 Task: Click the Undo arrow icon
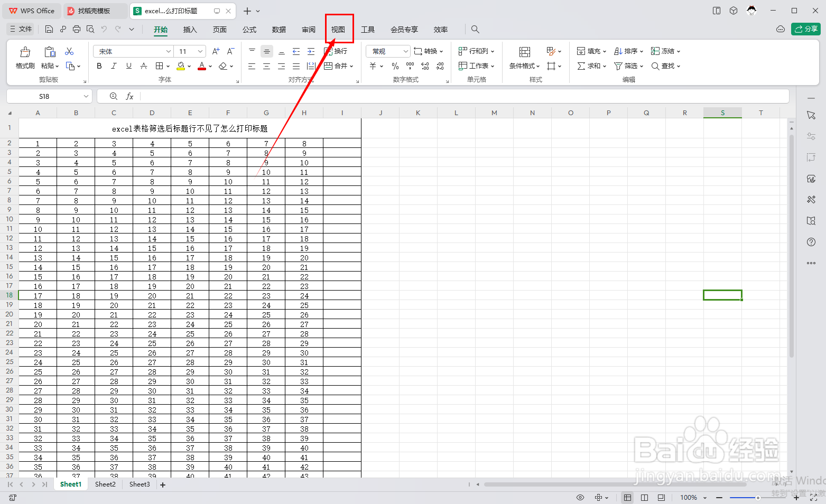[x=104, y=29]
